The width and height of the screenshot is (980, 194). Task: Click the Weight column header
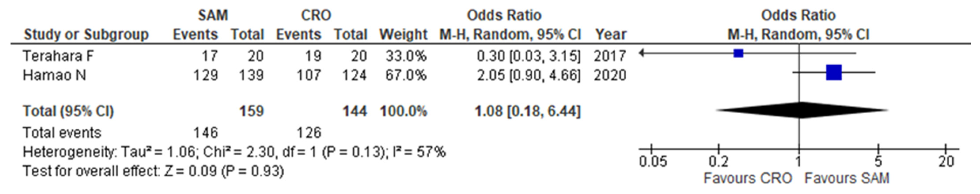(403, 35)
